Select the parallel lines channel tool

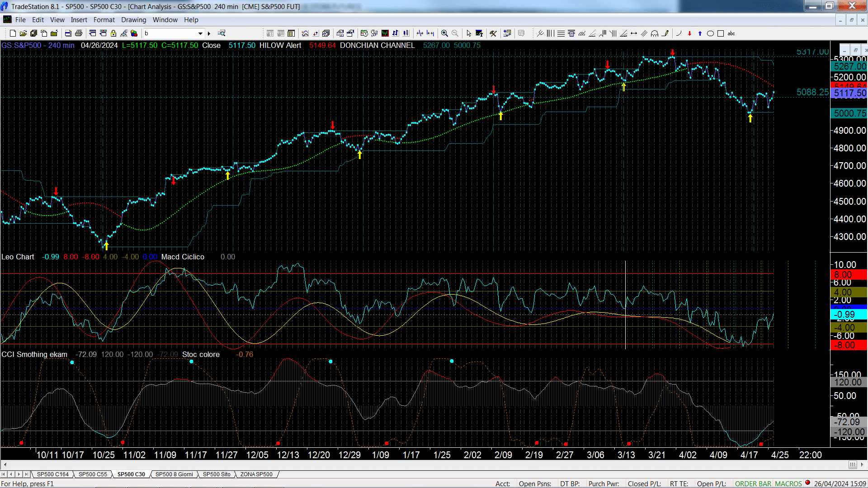(x=644, y=33)
